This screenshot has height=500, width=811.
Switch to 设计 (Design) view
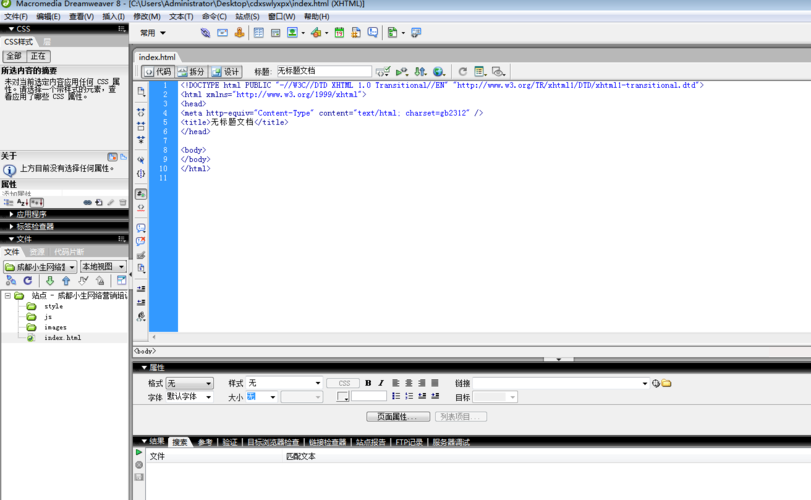226,72
